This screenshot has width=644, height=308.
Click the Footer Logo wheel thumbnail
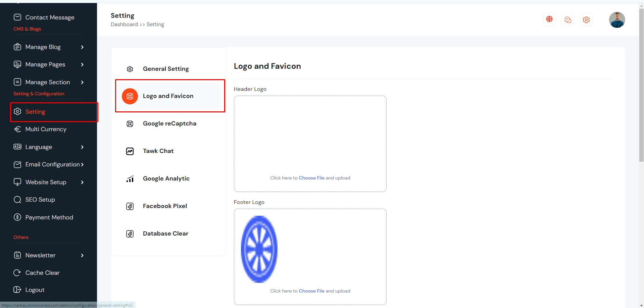(259, 249)
